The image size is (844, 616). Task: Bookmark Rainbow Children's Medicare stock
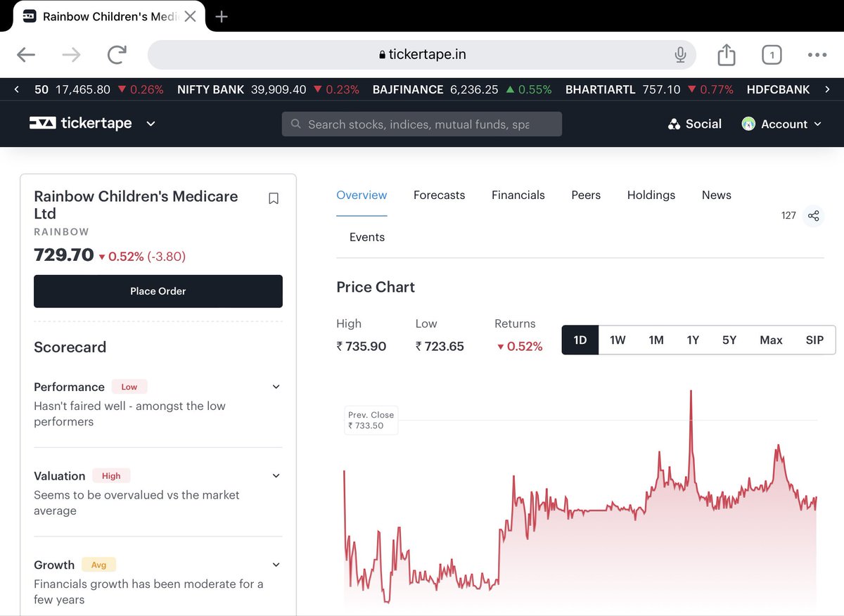(x=274, y=198)
